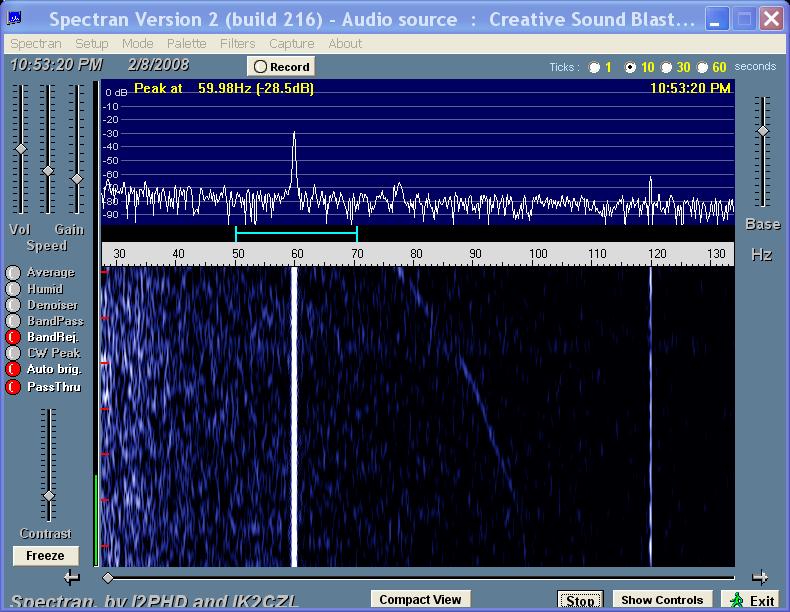Screen dimensions: 790x612
Task: Open the Setup menu
Action: [92, 44]
